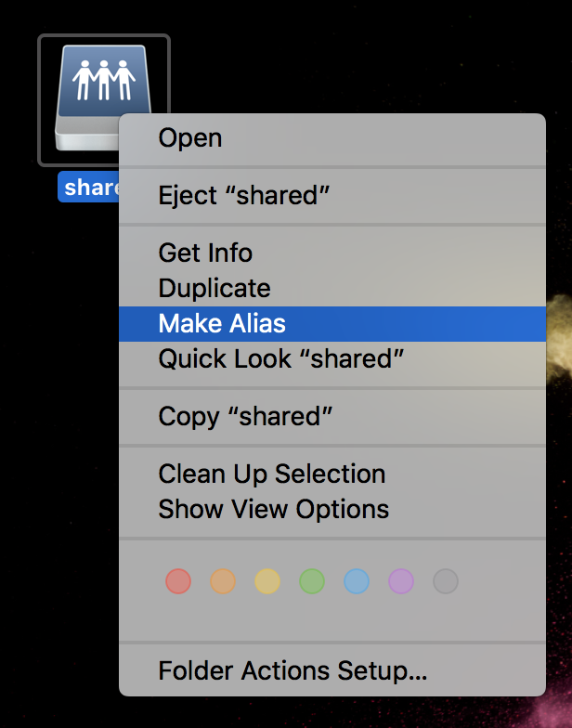This screenshot has width=572, height=728.
Task: Open Folder Actions Setup…
Action: pyautogui.click(x=292, y=670)
